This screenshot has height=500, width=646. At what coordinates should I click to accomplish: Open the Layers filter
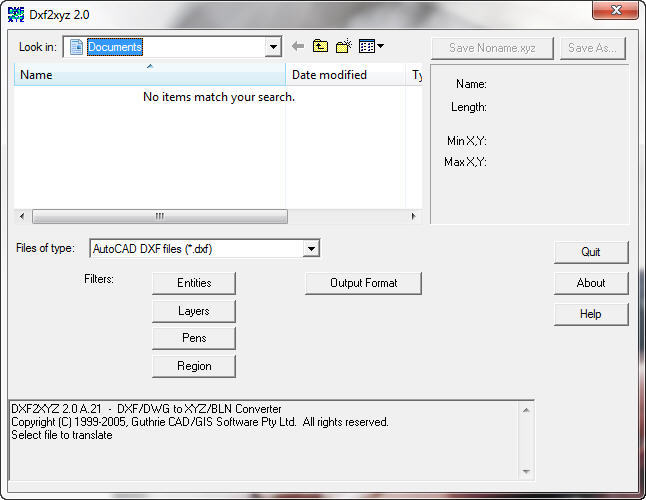click(194, 311)
